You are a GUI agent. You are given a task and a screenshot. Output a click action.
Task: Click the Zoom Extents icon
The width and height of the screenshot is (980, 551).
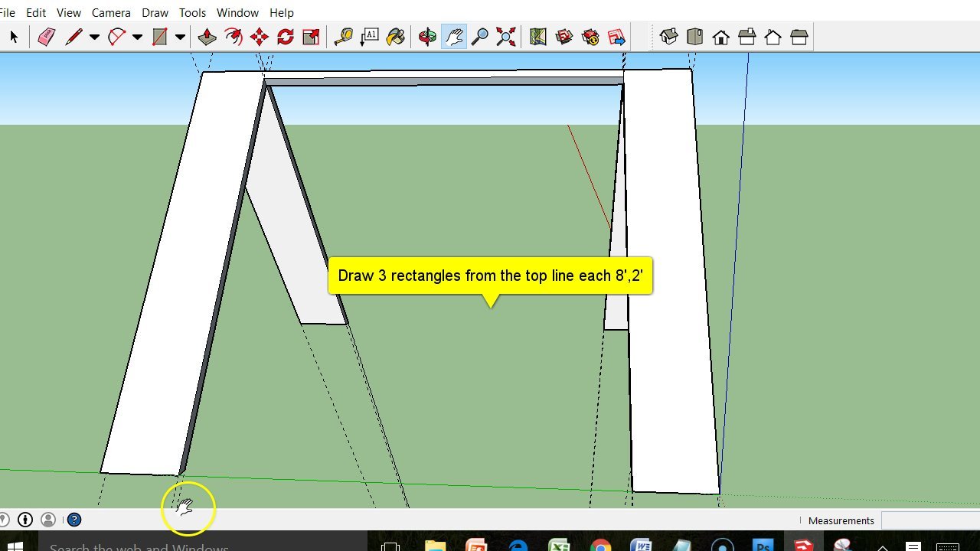click(505, 37)
